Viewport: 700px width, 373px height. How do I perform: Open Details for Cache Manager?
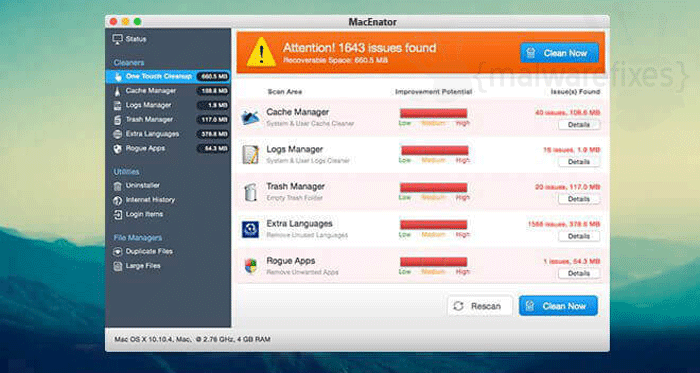(579, 125)
